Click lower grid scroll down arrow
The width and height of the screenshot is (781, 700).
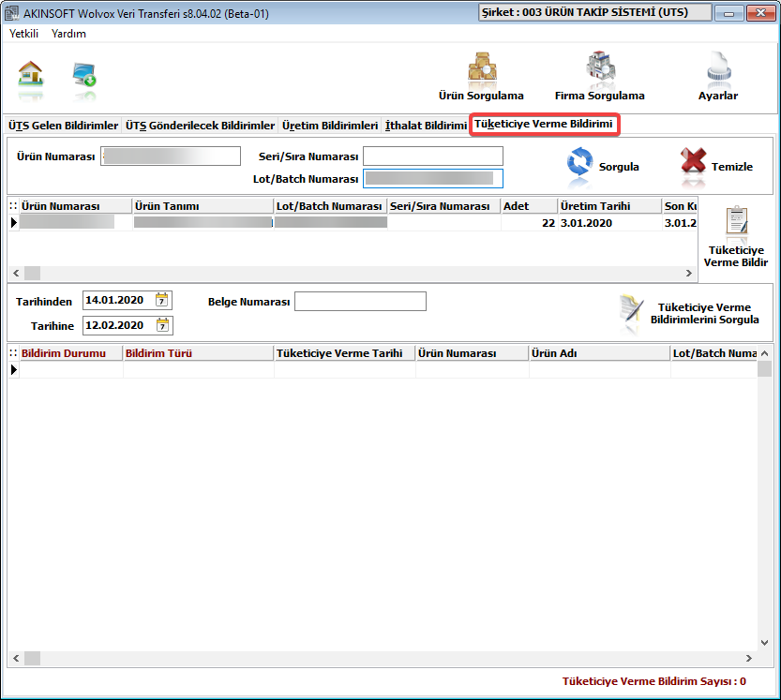pyautogui.click(x=764, y=643)
